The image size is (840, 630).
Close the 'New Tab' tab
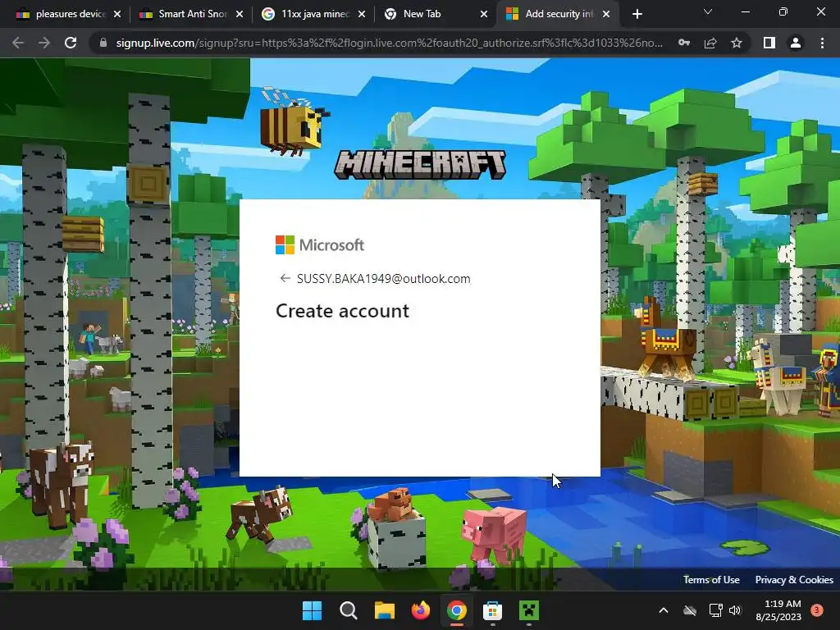484,15
